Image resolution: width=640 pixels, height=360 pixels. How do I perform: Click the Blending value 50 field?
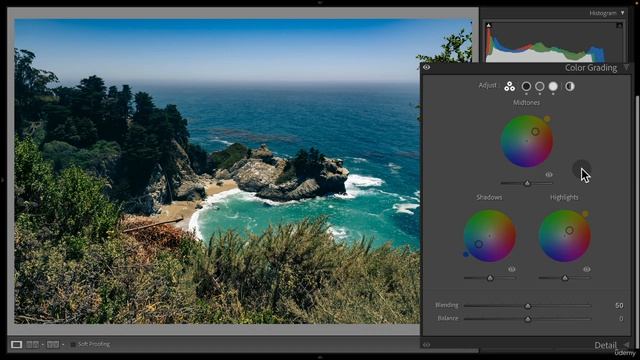[619, 306]
